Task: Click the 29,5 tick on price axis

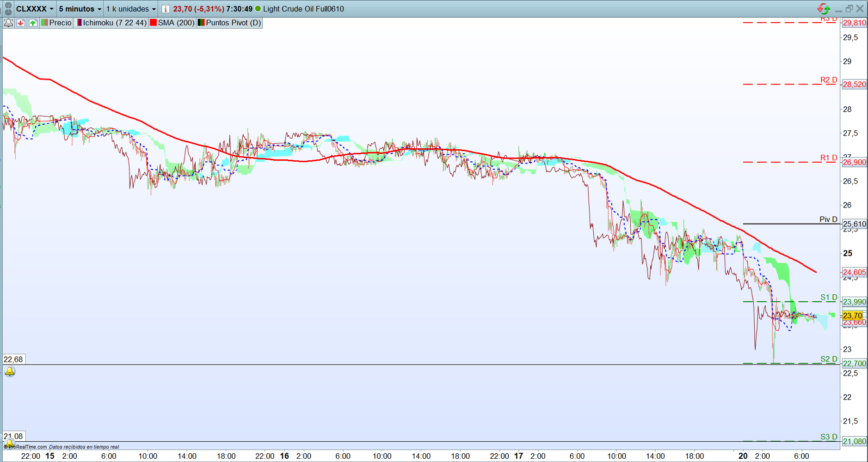Action: pos(850,37)
